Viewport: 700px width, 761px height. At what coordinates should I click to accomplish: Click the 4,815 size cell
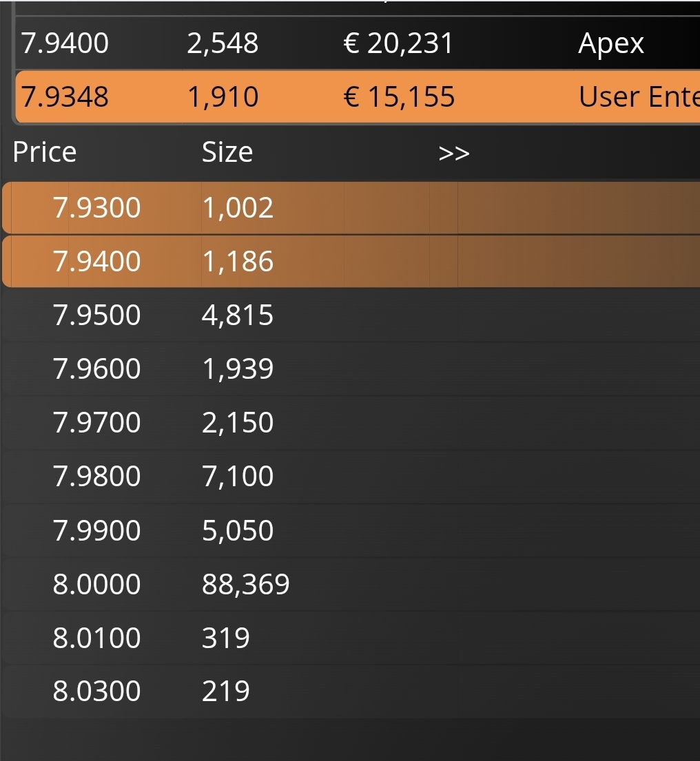click(x=238, y=315)
